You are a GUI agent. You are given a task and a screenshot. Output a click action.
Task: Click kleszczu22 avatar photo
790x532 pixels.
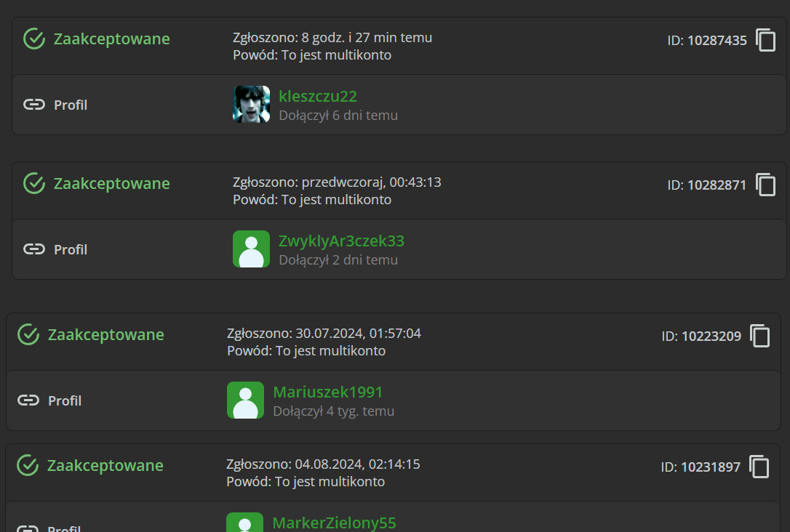[252, 104]
